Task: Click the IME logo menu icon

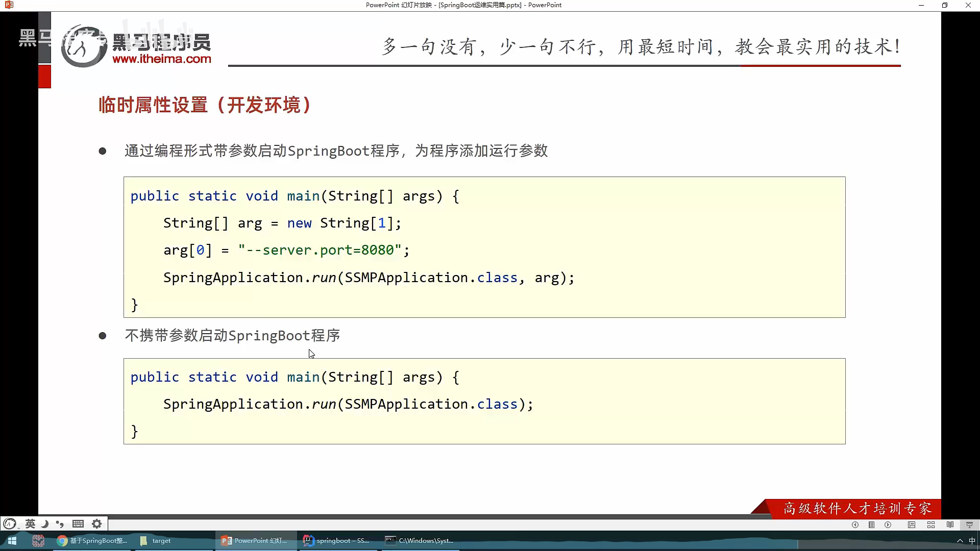Action: [x=10, y=524]
